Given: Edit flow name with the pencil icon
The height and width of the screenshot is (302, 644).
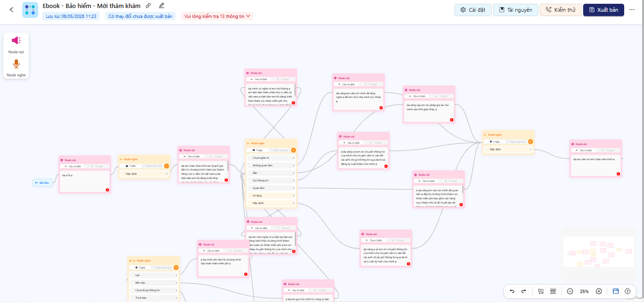Looking at the screenshot, I should pyautogui.click(x=162, y=6).
